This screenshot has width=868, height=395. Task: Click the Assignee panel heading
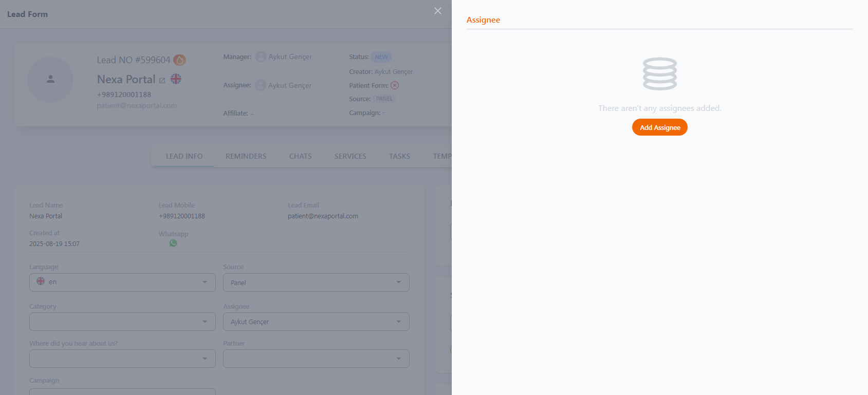click(483, 20)
